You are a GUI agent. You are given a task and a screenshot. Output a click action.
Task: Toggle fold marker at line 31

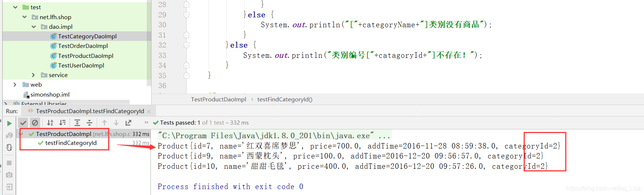point(187,35)
